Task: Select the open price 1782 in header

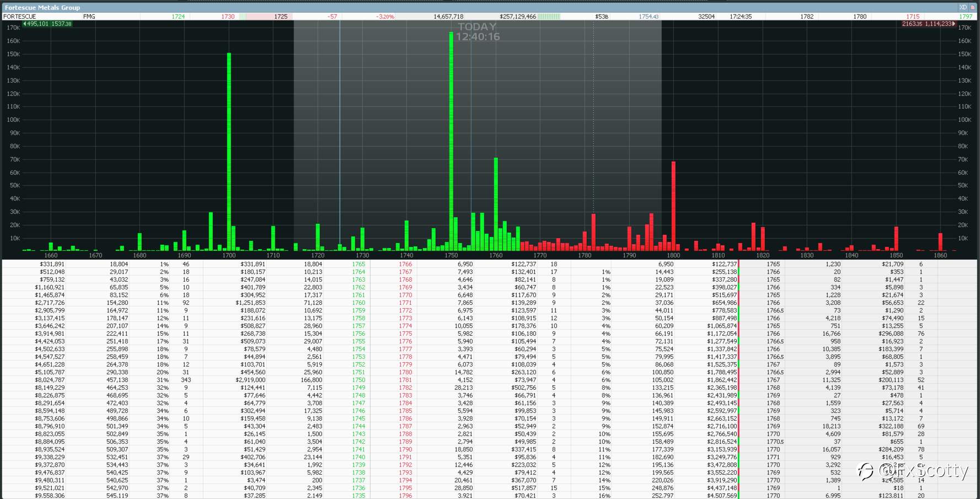Action: pyautogui.click(x=807, y=17)
